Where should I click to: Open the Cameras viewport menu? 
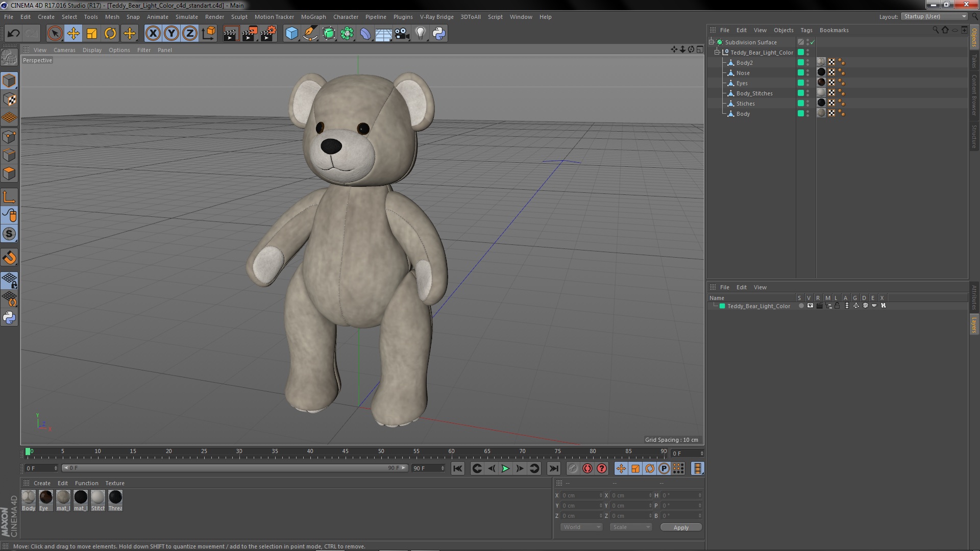click(x=64, y=50)
